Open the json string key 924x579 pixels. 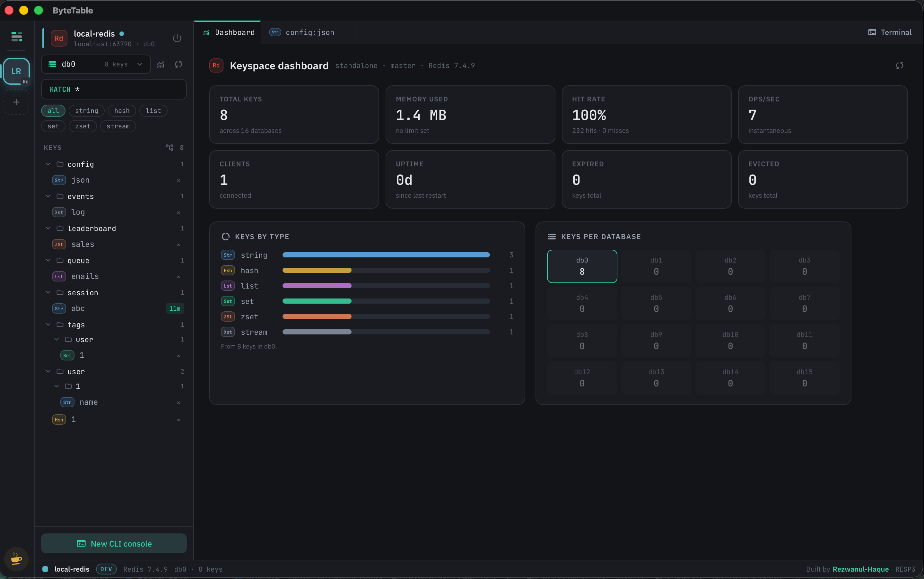pyautogui.click(x=114, y=180)
